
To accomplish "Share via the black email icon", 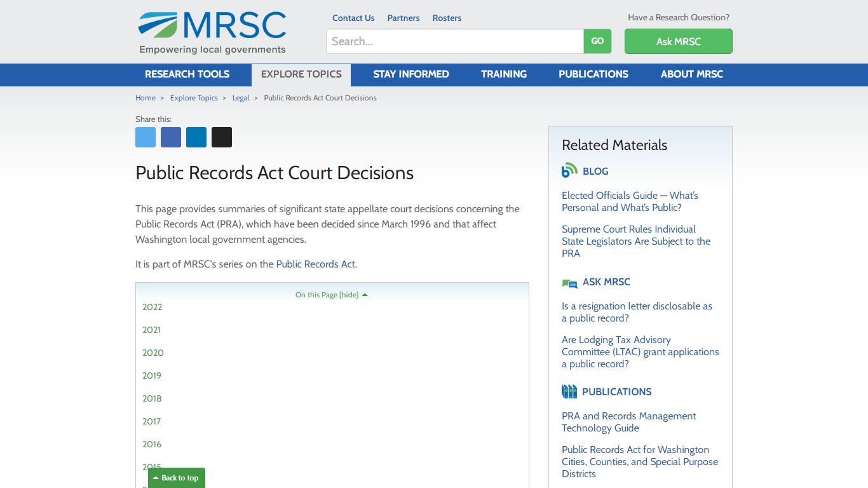I will tap(222, 137).
